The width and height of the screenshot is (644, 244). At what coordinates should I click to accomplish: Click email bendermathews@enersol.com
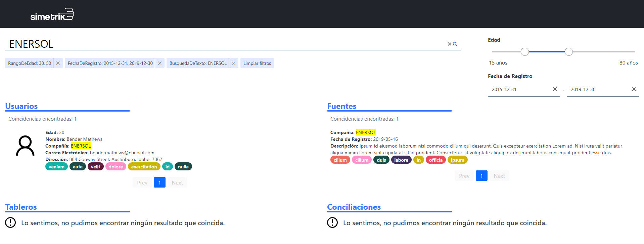pyautogui.click(x=122, y=153)
